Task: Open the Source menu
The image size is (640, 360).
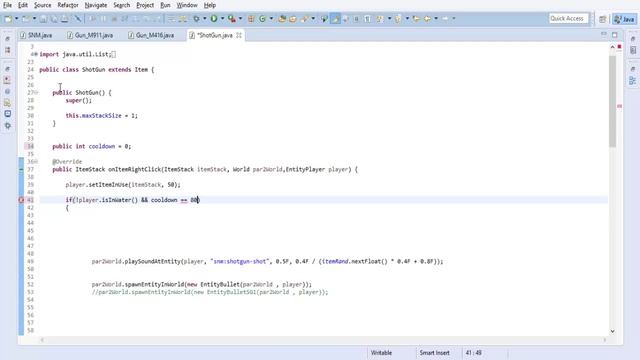Action: [42, 5]
